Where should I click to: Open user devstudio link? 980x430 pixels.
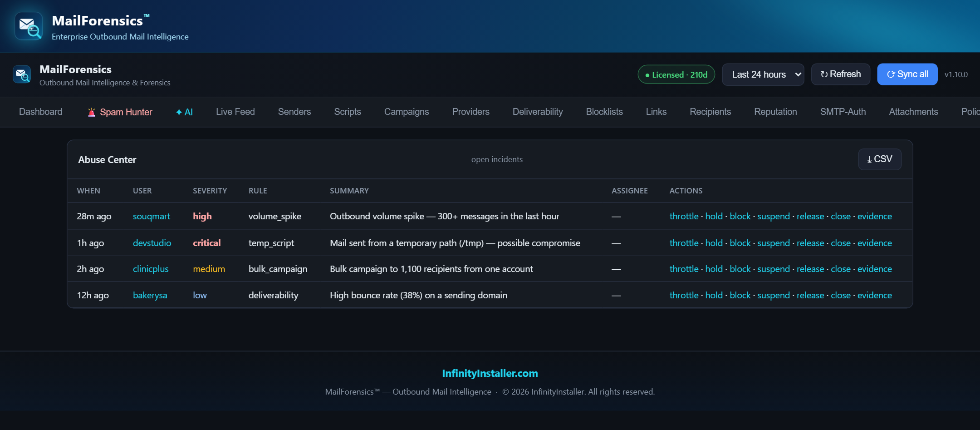[x=152, y=243]
